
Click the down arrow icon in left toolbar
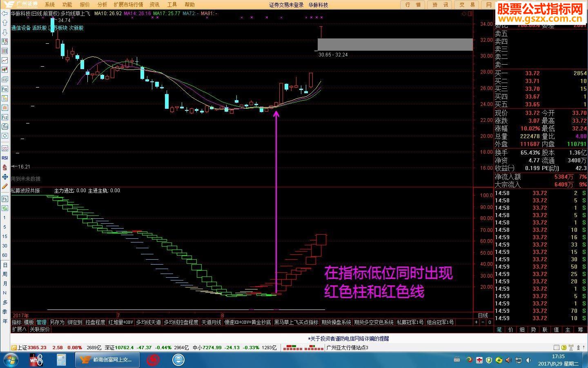[5, 32]
